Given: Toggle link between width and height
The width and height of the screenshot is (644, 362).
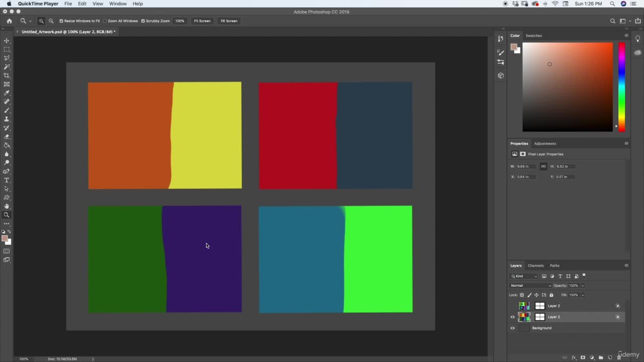Looking at the screenshot, I should coord(543,166).
